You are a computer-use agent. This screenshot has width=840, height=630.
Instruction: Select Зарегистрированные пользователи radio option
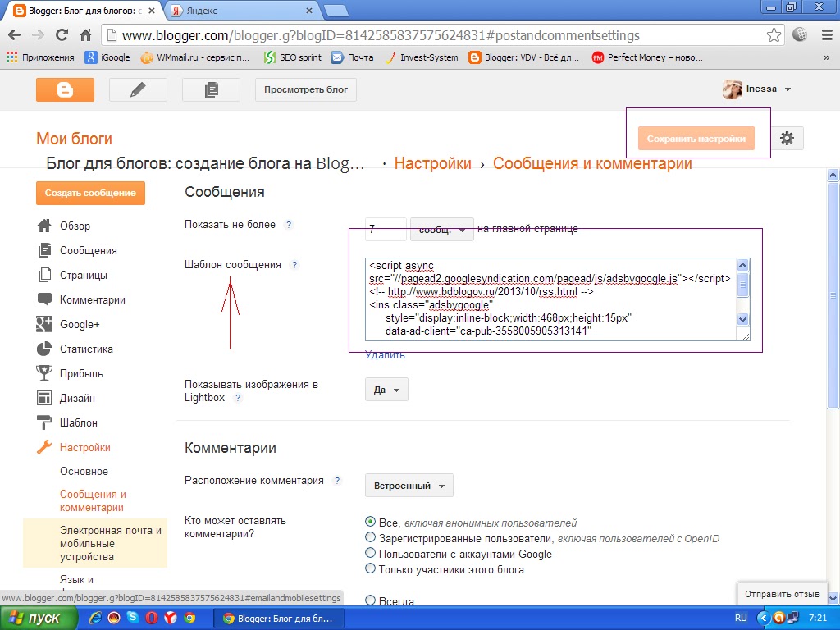(370, 536)
